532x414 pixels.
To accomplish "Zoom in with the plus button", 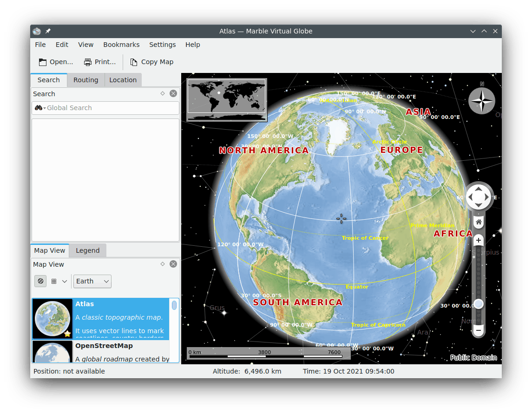I will coord(479,240).
